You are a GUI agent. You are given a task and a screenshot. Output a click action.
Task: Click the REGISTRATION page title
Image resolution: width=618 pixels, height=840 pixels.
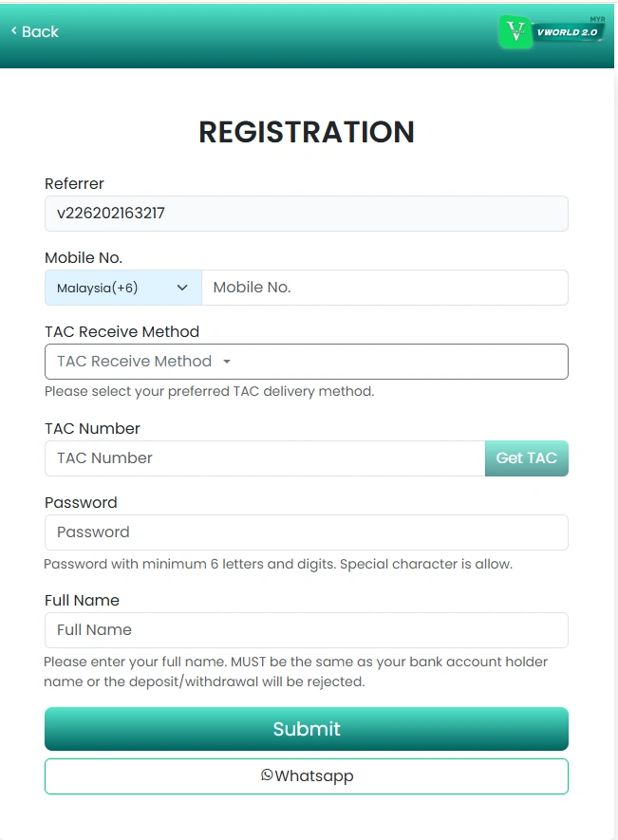point(306,132)
